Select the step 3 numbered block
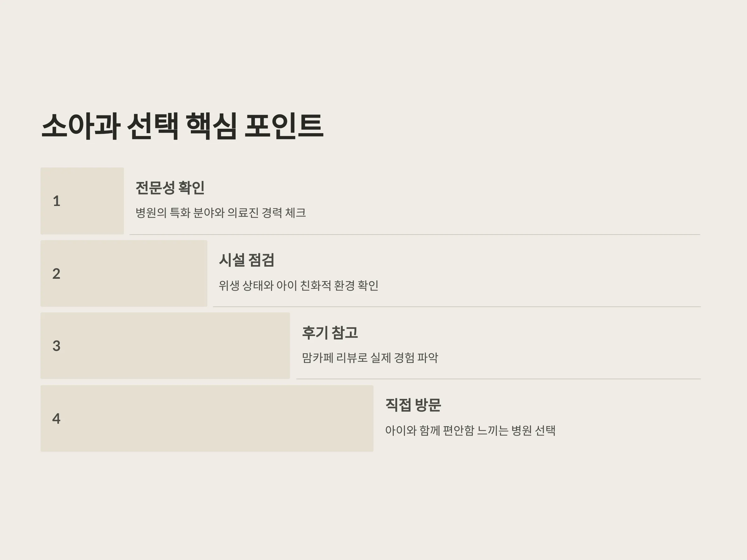Image resolution: width=747 pixels, height=560 pixels. click(165, 346)
